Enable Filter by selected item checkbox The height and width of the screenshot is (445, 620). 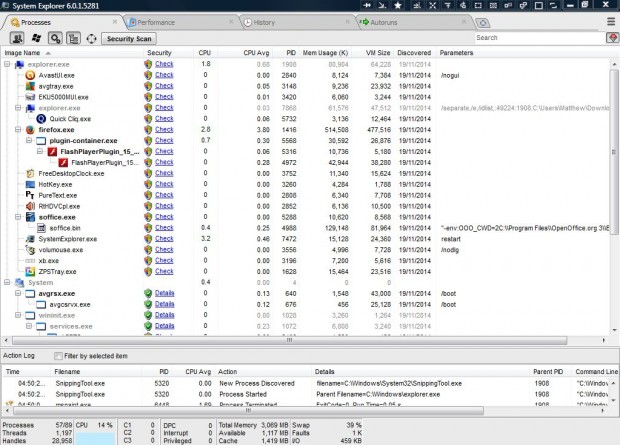point(58,356)
